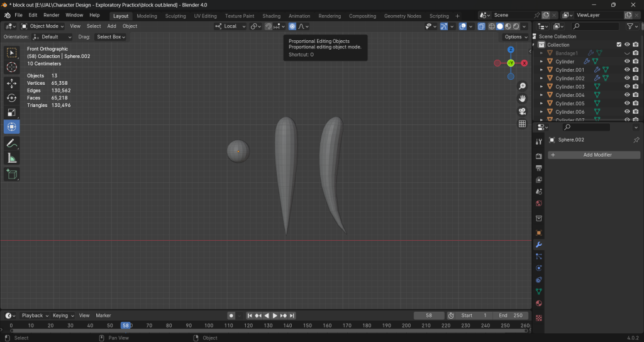The width and height of the screenshot is (644, 342).
Task: Switch to rendered viewport shading
Action: click(516, 26)
